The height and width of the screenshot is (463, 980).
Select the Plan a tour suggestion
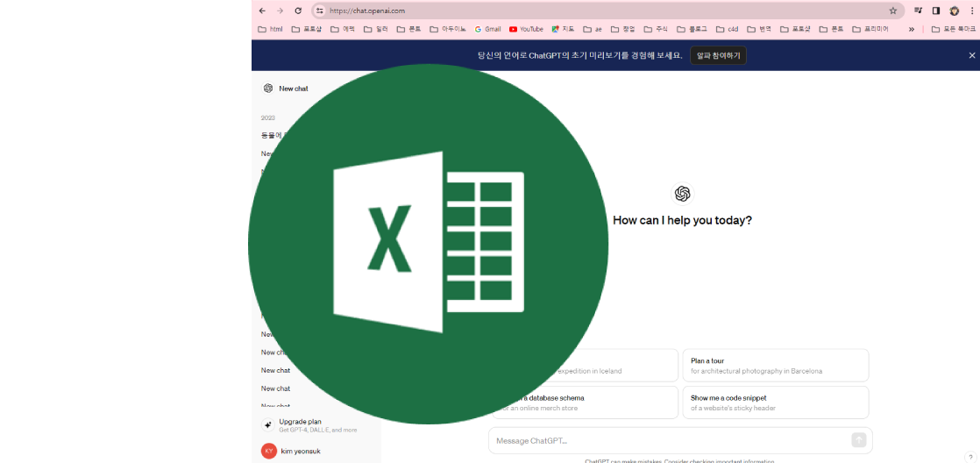[x=776, y=365]
